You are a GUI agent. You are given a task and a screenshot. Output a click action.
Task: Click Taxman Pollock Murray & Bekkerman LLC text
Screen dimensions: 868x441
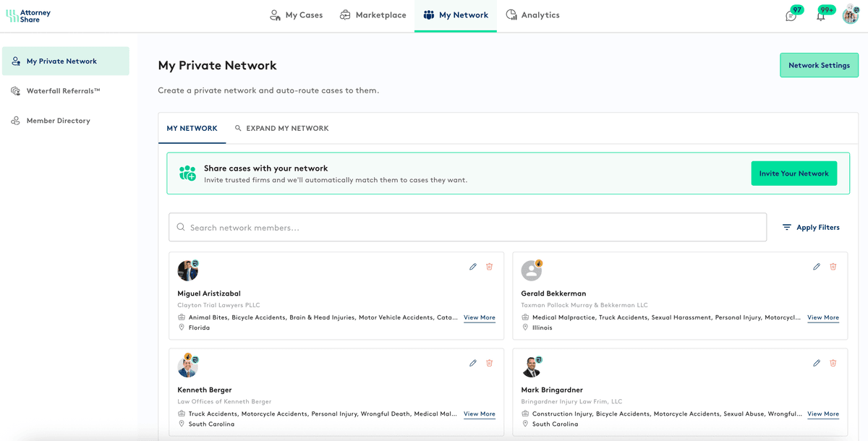click(584, 305)
